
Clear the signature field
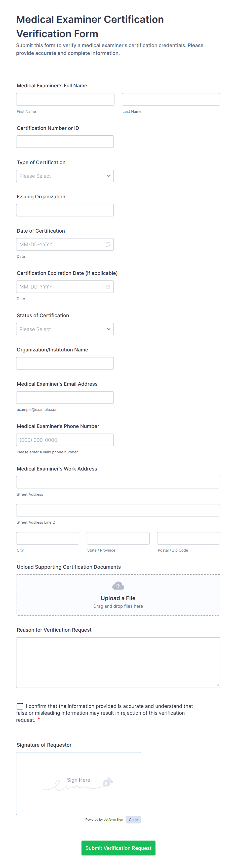133,820
